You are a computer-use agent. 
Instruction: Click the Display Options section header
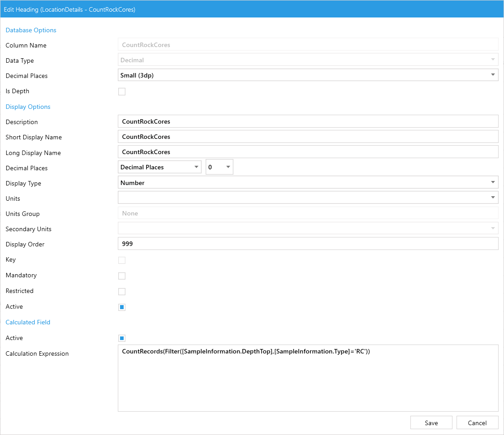[28, 107]
